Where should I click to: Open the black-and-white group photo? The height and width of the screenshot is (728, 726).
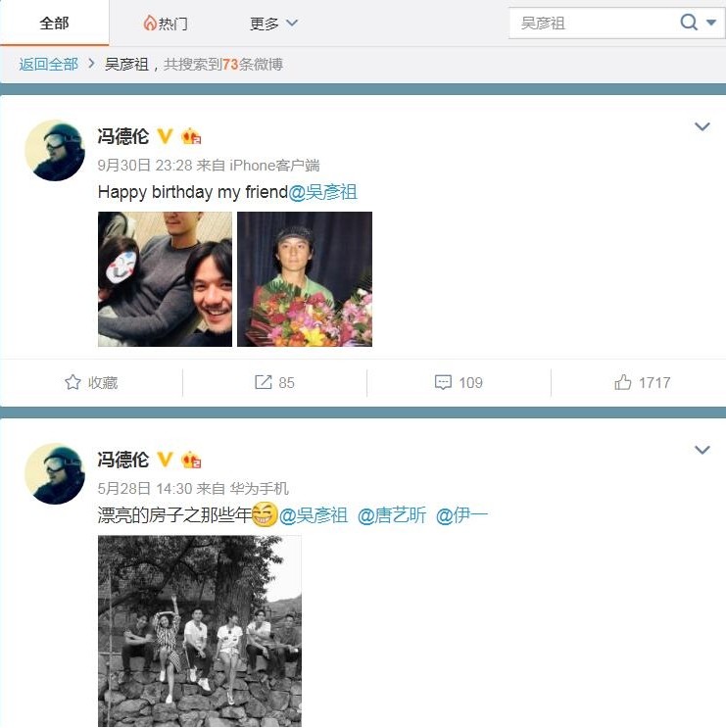(x=200, y=630)
